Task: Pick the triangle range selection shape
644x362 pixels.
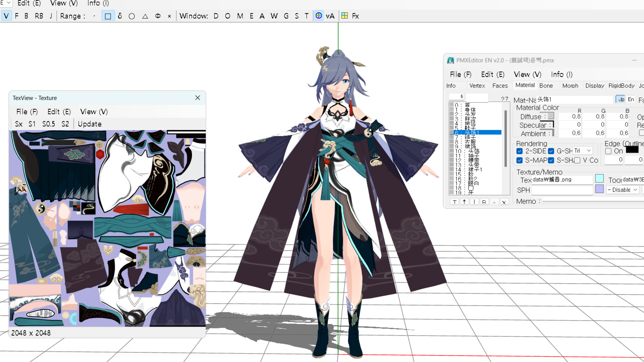Action: [145, 16]
